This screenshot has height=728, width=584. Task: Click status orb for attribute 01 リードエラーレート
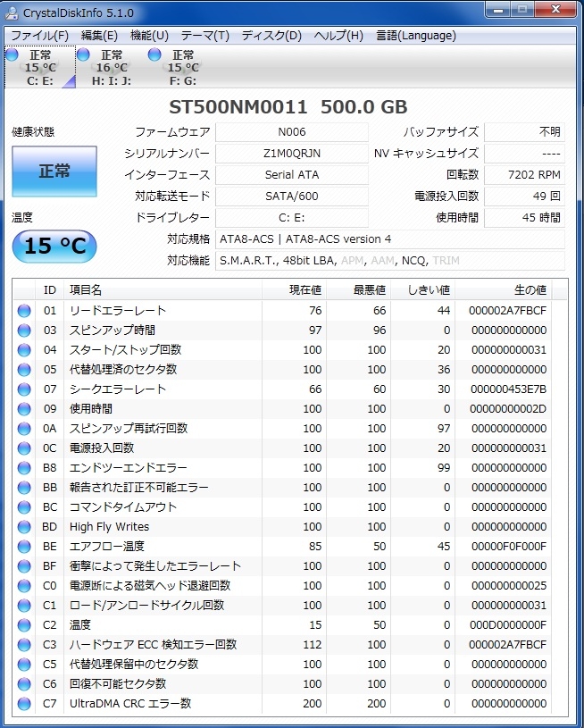pyautogui.click(x=24, y=311)
